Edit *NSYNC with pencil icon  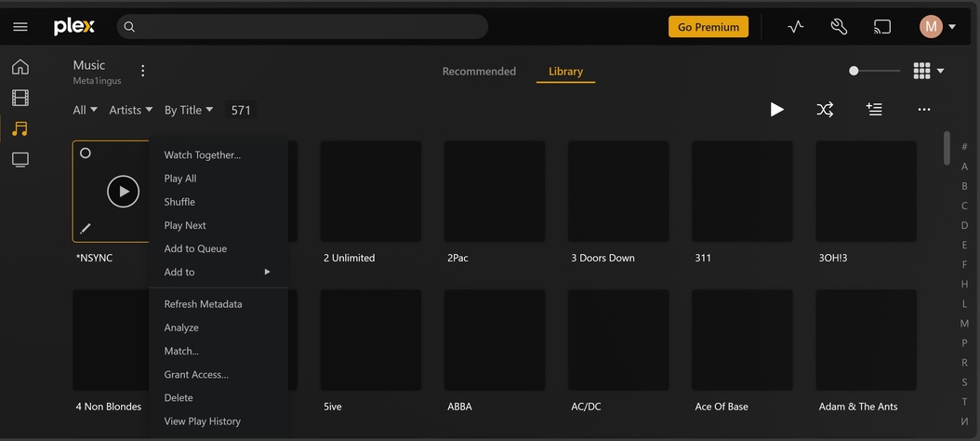click(86, 228)
